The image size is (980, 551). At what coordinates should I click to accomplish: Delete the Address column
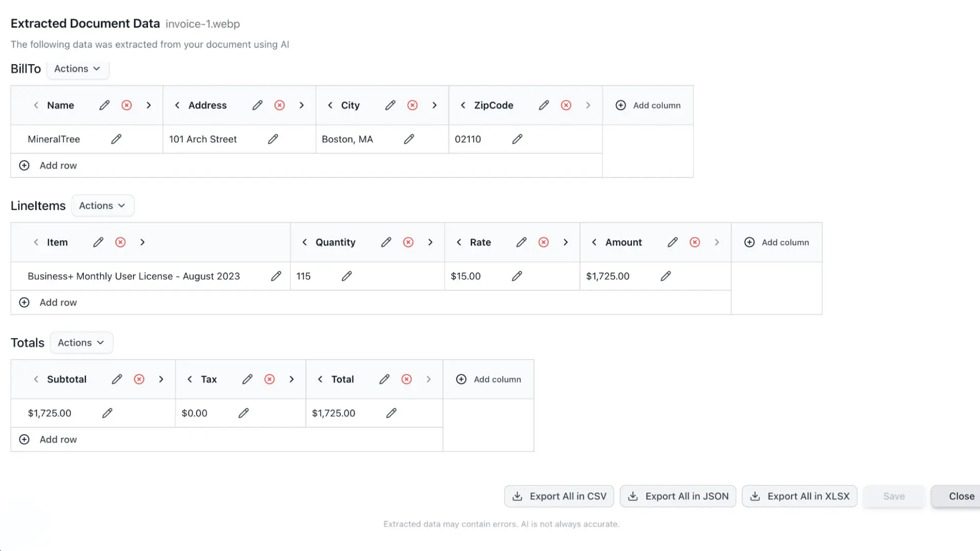tap(280, 105)
